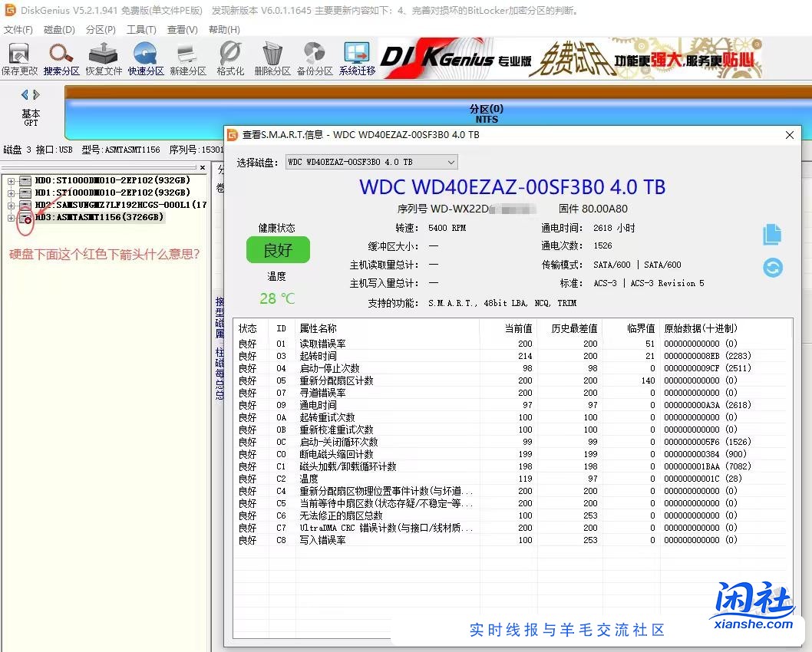Click the Save Changes (保存更改) toolbar icon
The height and width of the screenshot is (652, 812).
point(19,58)
